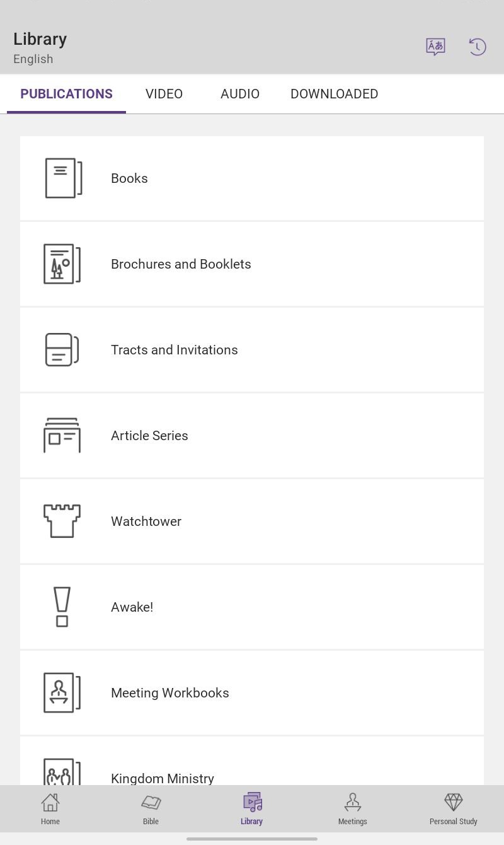Tap the Article Series icon

(x=62, y=435)
